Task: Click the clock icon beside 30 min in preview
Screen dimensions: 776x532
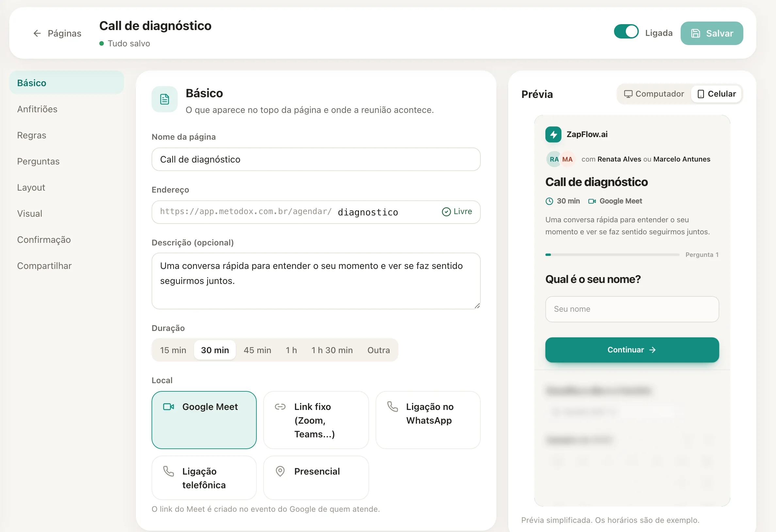Action: coord(549,201)
